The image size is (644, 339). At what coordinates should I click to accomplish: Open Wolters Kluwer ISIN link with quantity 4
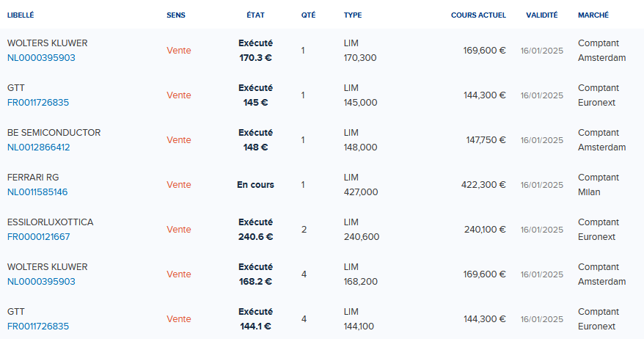coord(41,282)
